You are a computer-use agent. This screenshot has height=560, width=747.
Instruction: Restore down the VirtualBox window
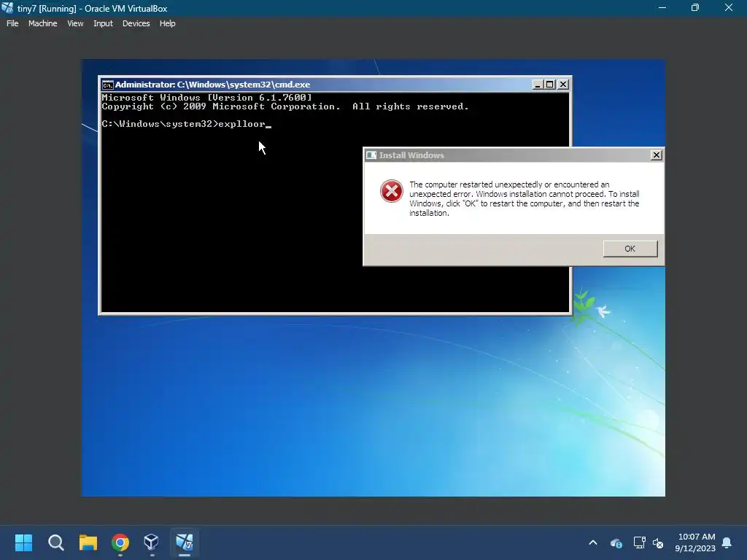[695, 8]
